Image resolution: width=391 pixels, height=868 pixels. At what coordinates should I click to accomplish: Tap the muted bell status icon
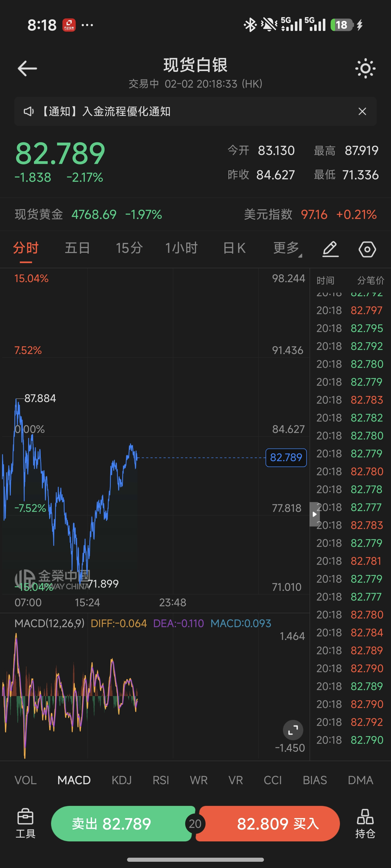click(x=269, y=25)
